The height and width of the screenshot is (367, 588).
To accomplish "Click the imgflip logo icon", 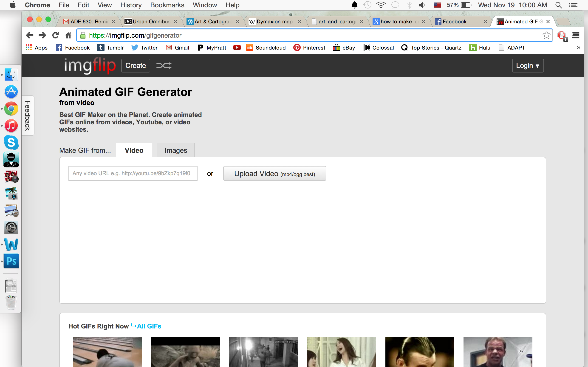I will 89,66.
